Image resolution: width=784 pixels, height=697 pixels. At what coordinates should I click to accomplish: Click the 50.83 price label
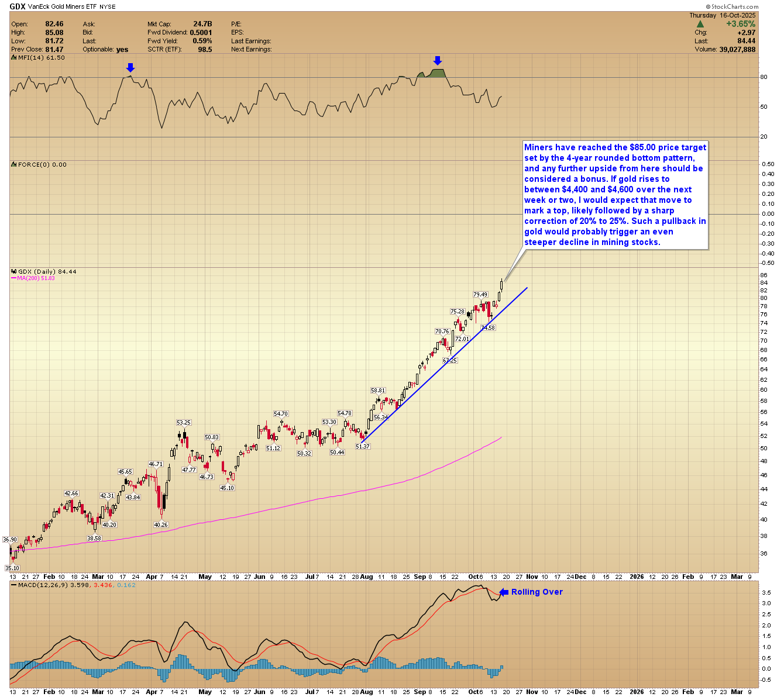pos(212,437)
